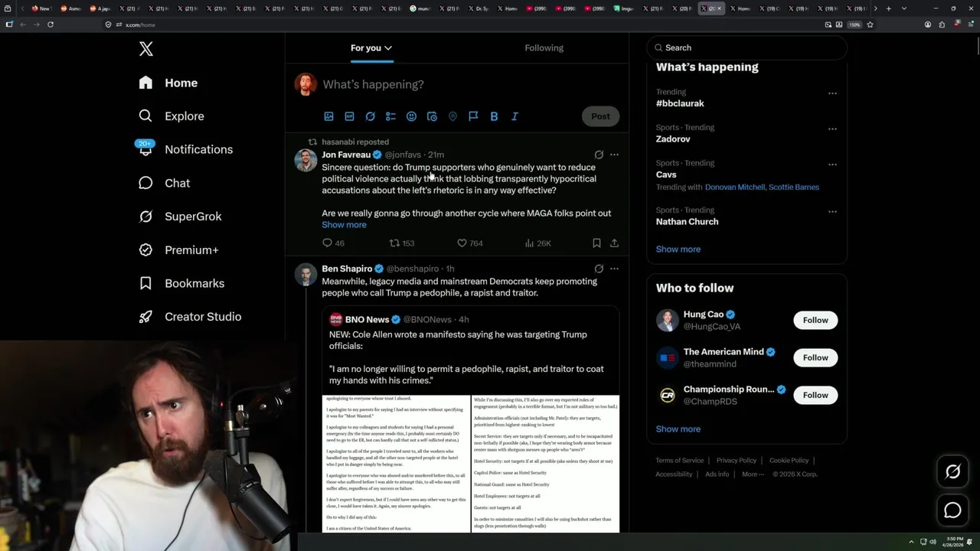The width and height of the screenshot is (980, 551).
Task: Schedule the post with calendar icon
Action: [x=432, y=116]
